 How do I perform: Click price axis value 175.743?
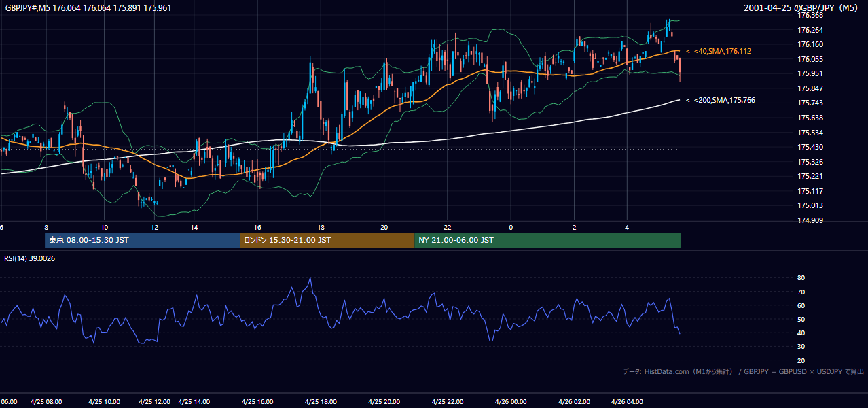coord(810,103)
